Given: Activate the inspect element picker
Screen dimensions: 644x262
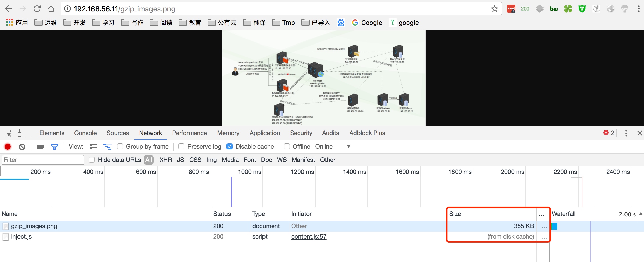Looking at the screenshot, I should click(8, 133).
